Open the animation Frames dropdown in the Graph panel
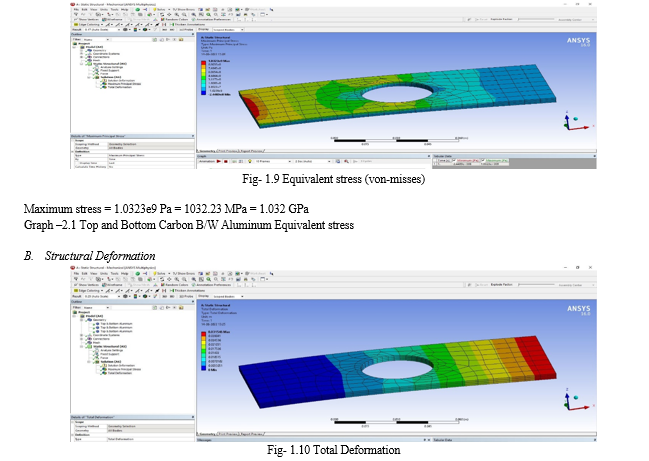This screenshot has width=649, height=461. pyautogui.click(x=273, y=161)
